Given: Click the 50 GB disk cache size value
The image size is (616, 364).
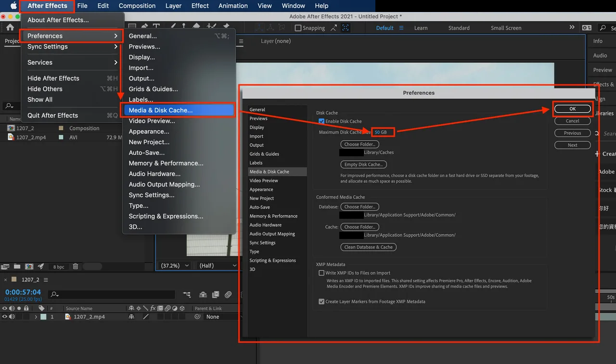Looking at the screenshot, I should pyautogui.click(x=381, y=132).
